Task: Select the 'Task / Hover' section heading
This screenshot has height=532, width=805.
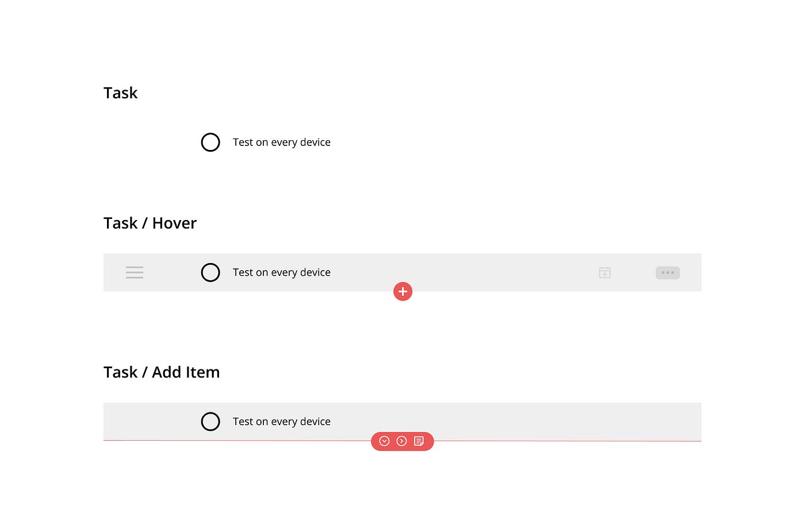Action: point(149,223)
